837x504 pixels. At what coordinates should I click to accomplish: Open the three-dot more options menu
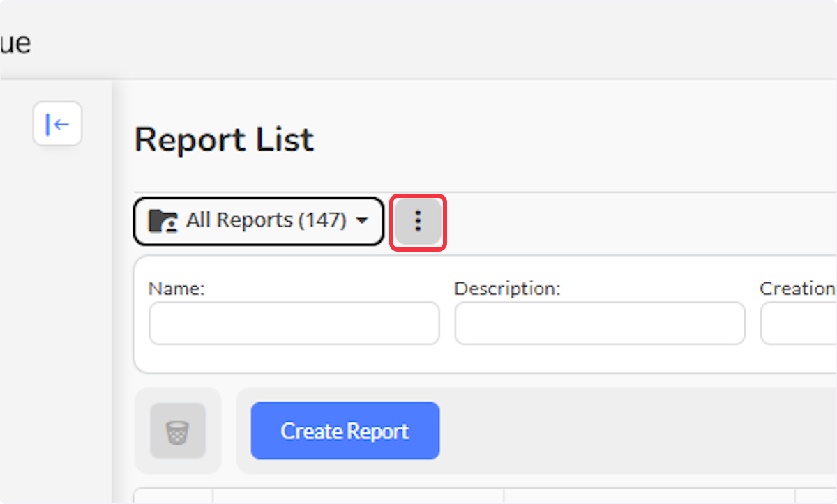click(x=418, y=222)
